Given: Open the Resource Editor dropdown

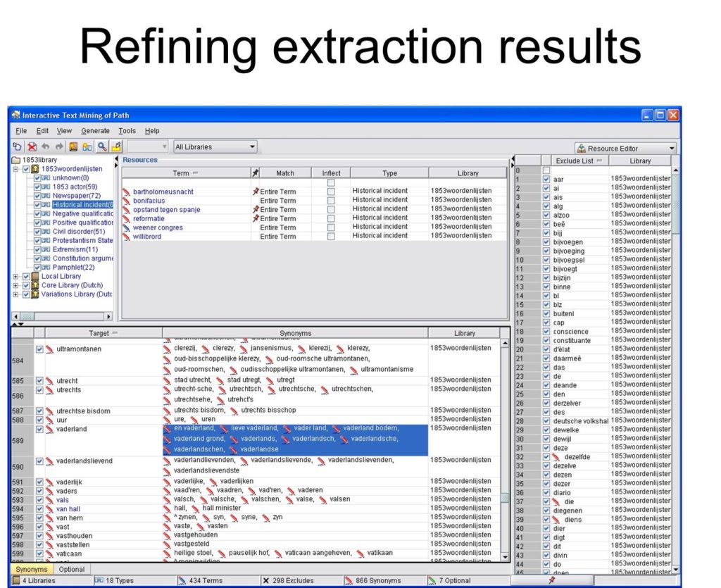Looking at the screenshot, I should 625,149.
